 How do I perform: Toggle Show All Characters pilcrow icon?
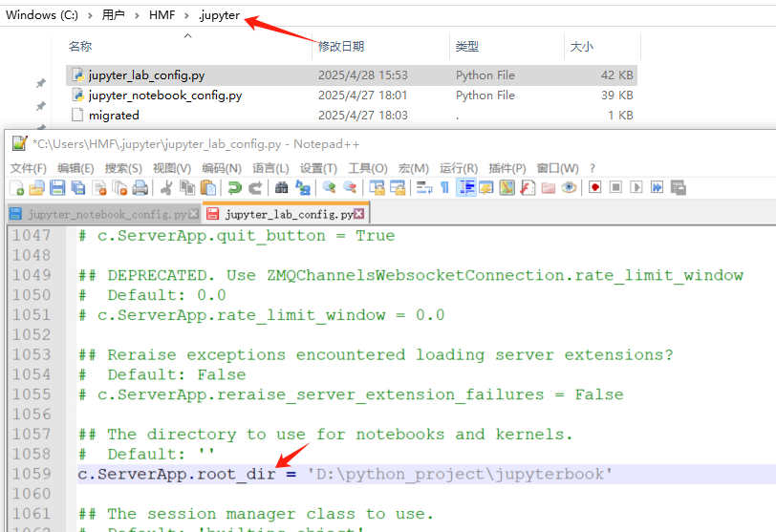click(x=444, y=188)
